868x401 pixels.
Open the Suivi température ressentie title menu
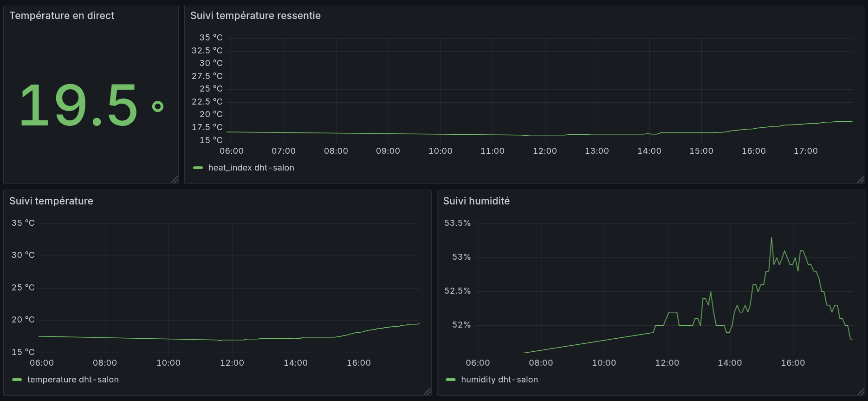(x=255, y=16)
